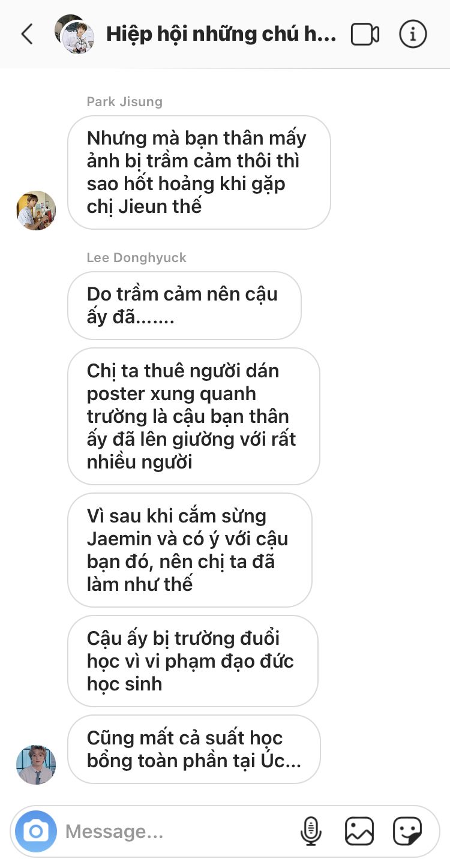450x868 pixels.
Task: Go back using the left chevron arrow
Action: pyautogui.click(x=27, y=34)
